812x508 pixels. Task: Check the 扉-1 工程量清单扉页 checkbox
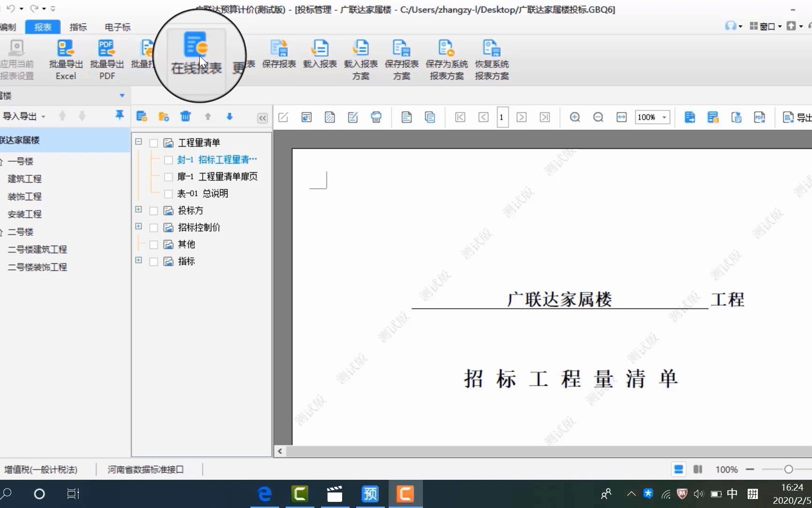click(x=168, y=177)
